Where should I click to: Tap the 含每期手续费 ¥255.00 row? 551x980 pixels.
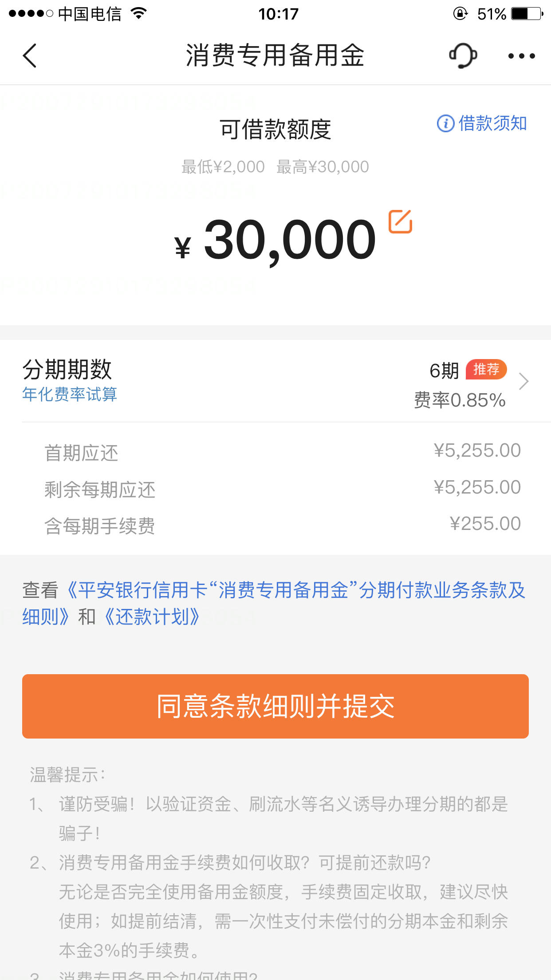(282, 525)
